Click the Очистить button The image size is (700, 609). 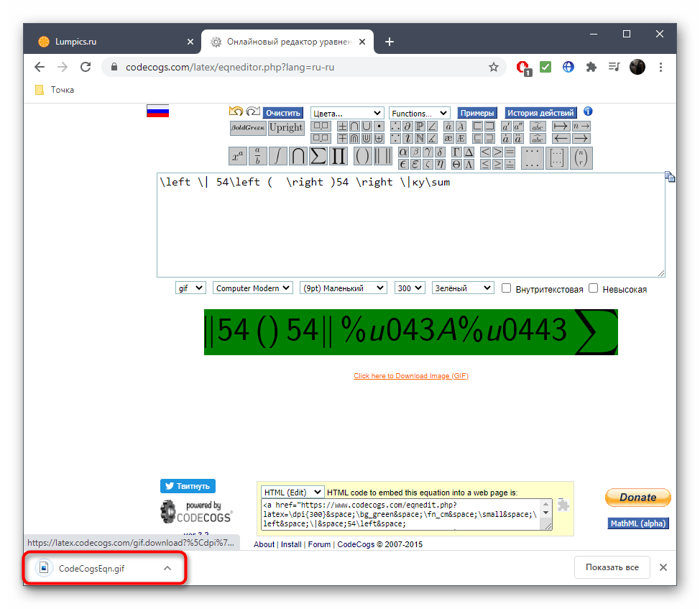(283, 113)
